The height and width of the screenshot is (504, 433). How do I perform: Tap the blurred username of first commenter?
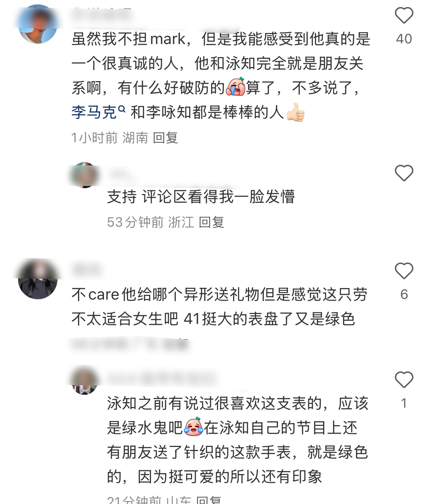(101, 15)
